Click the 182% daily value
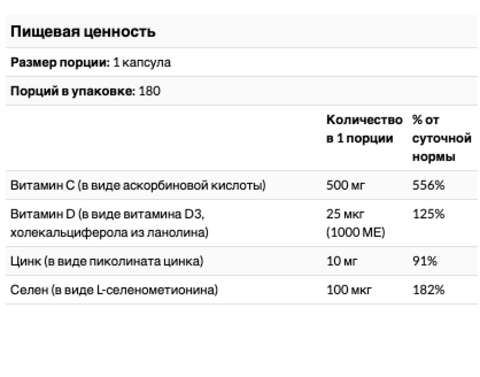 coord(428,290)
